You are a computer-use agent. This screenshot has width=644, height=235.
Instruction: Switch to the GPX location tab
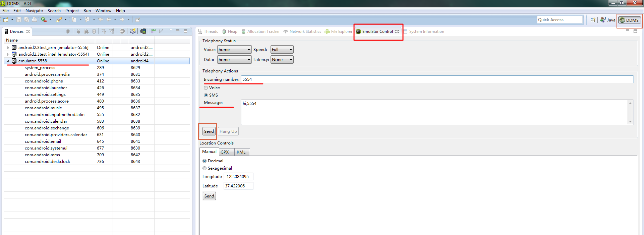click(x=227, y=152)
